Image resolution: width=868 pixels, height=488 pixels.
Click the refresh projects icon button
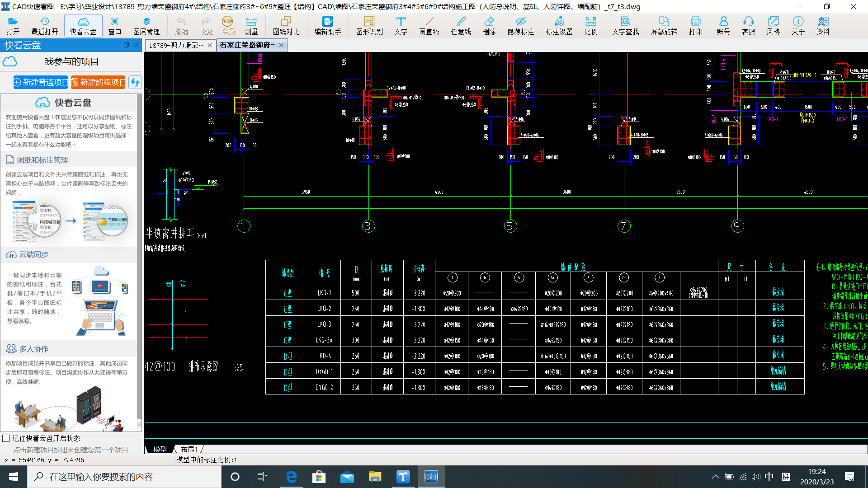pyautogui.click(x=135, y=82)
